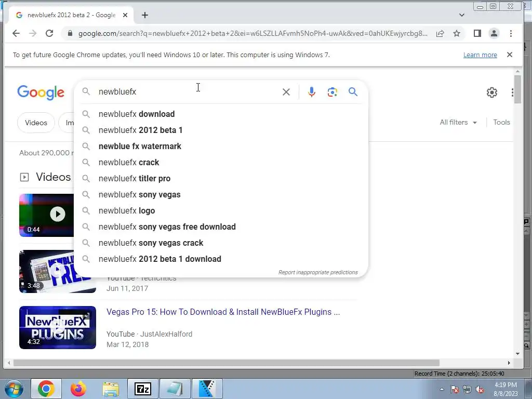Open Chrome three-dot menu
532x399 pixels.
pyautogui.click(x=511, y=33)
